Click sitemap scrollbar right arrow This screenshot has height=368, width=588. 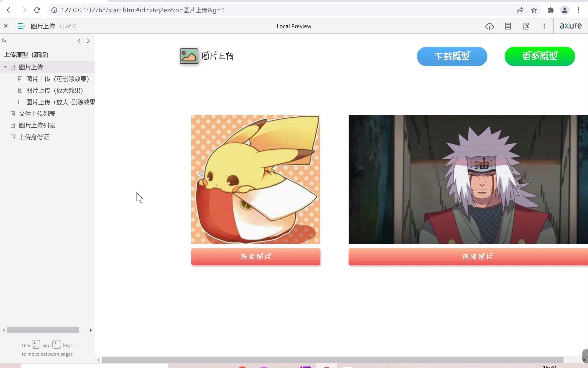[91, 330]
